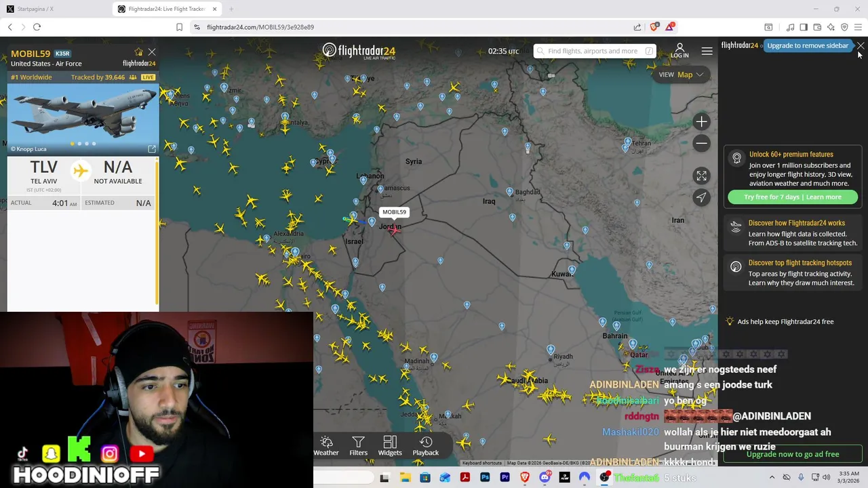The height and width of the screenshot is (488, 868).
Task: Click Upgrade now to go ad free
Action: [x=793, y=454]
